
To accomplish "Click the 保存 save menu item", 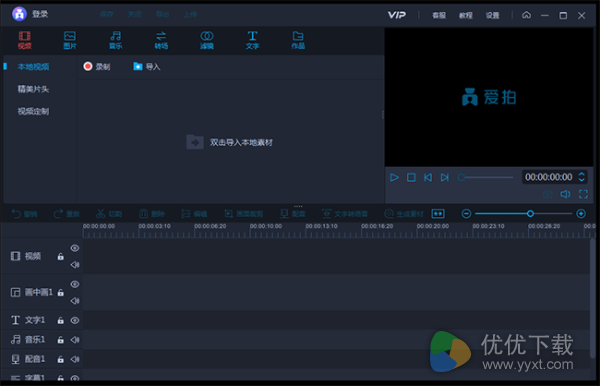I will pyautogui.click(x=107, y=15).
